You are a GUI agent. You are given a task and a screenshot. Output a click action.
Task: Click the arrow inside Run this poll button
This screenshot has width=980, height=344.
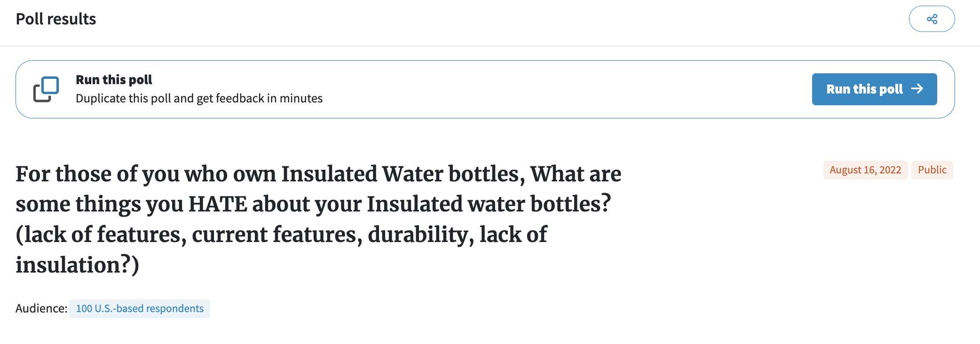click(917, 89)
